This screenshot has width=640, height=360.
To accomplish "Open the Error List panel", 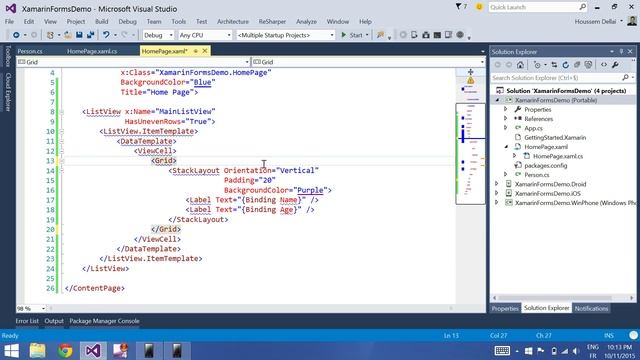I will click(27, 321).
